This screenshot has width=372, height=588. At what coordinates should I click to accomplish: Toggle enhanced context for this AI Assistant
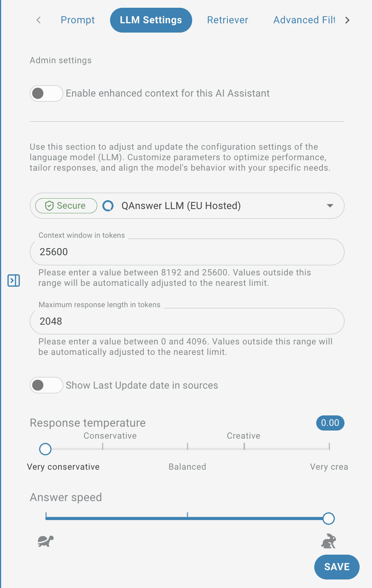pos(46,93)
